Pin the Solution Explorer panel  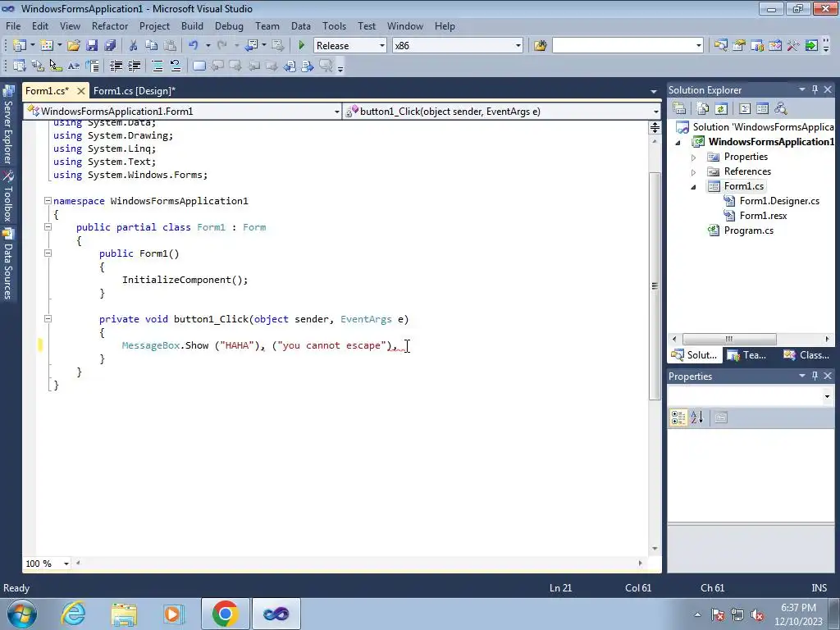815,90
